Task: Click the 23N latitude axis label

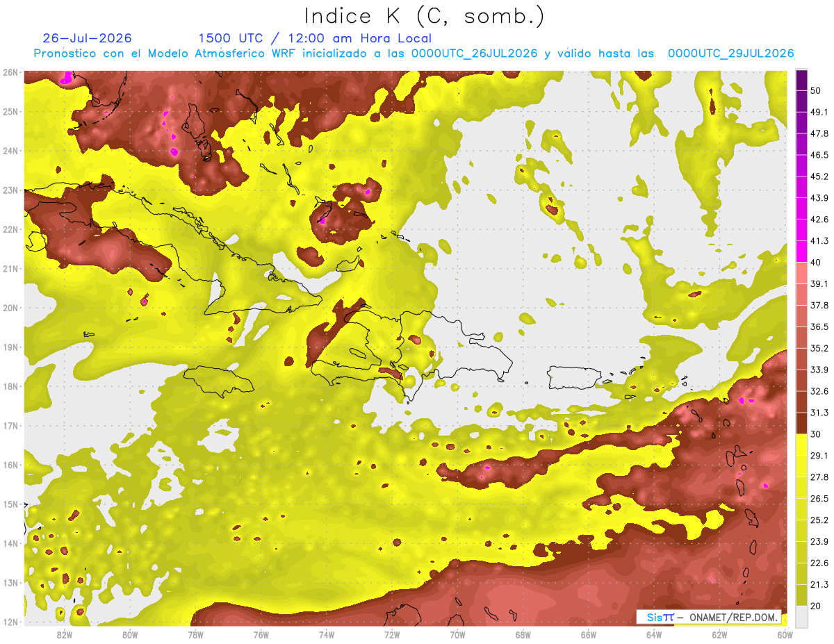Action: (10, 190)
